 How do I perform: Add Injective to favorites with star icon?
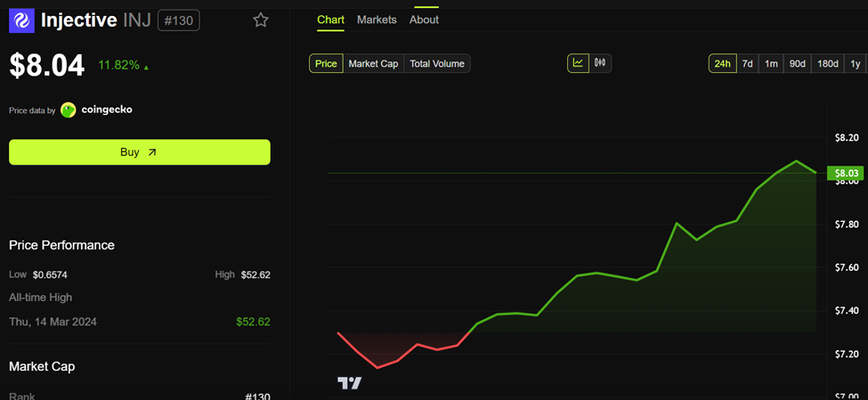coord(261,20)
